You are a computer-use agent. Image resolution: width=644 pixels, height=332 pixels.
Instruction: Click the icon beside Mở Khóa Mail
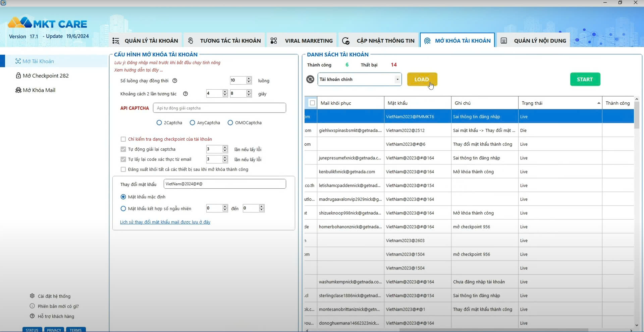pyautogui.click(x=18, y=90)
